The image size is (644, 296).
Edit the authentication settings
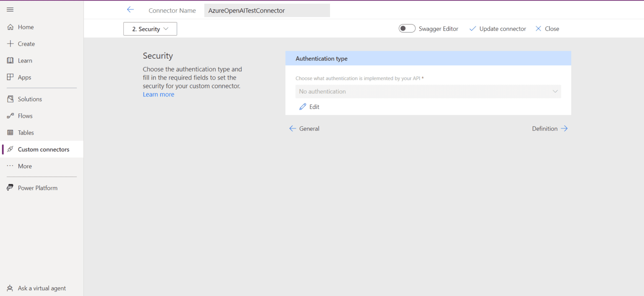[309, 106]
